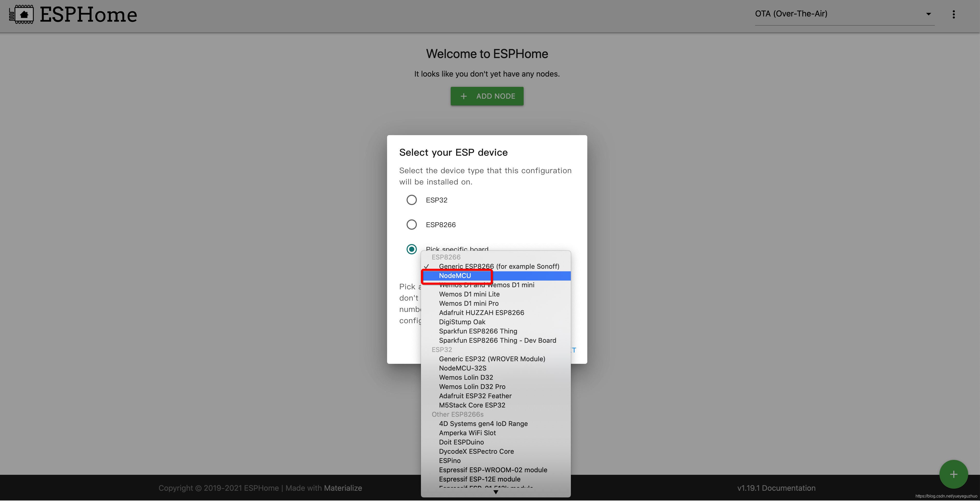
Task: Choose Sparkfun ESP8266 Thing
Action: [496, 331]
